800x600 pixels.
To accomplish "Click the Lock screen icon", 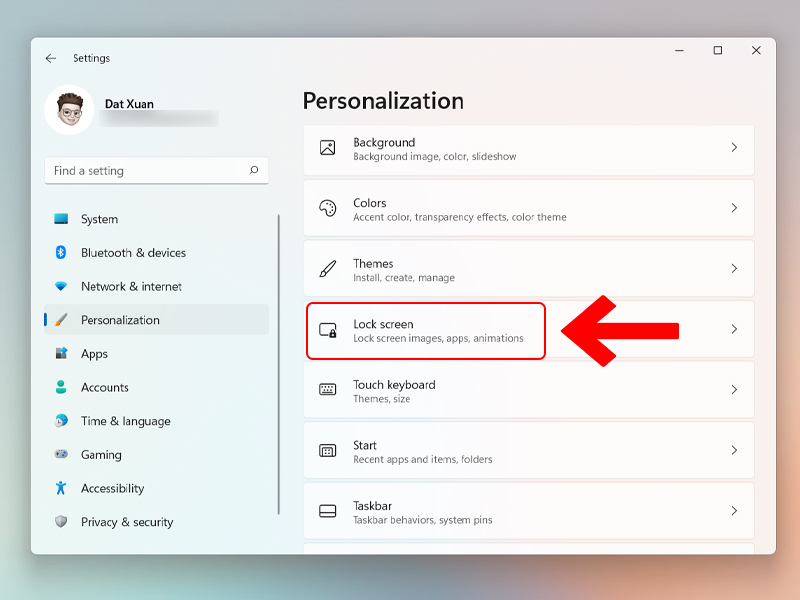I will coord(326,329).
